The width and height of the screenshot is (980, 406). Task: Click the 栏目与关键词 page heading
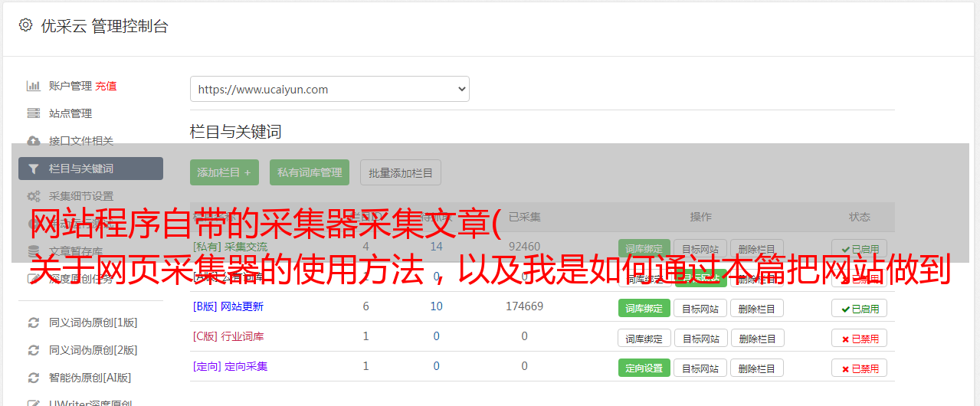click(x=236, y=132)
